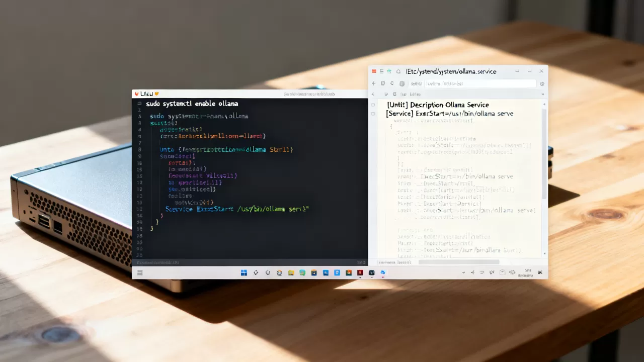Click the round grey icon before the address field

tap(402, 83)
